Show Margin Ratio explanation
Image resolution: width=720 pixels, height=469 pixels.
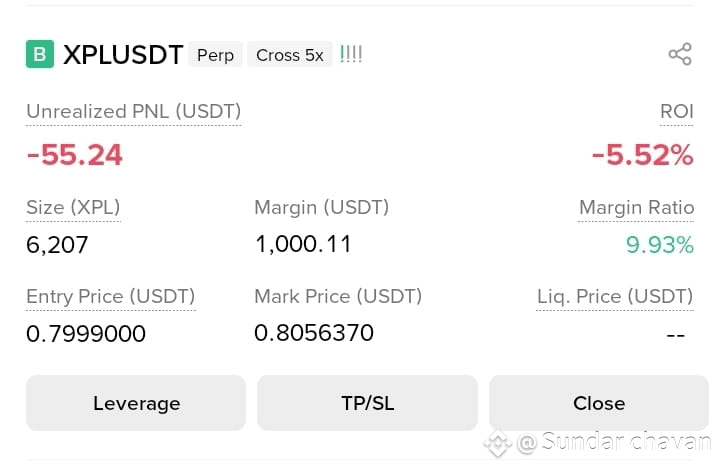[636, 208]
